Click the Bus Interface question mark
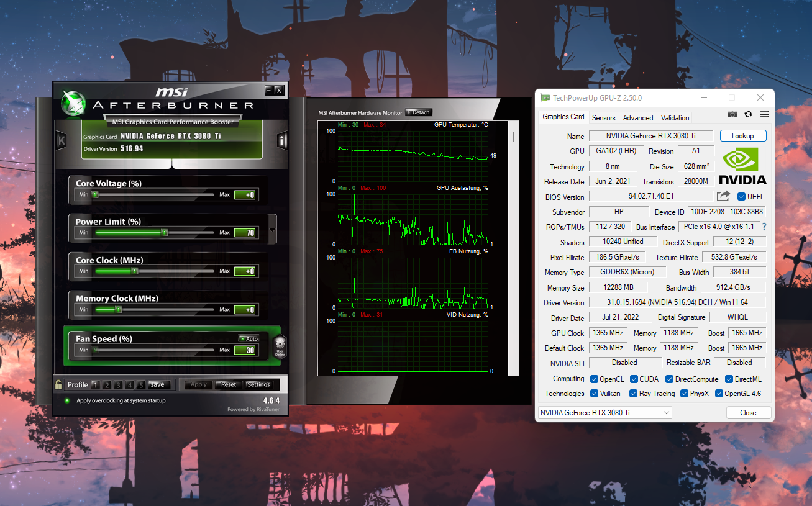The width and height of the screenshot is (812, 506). (764, 227)
